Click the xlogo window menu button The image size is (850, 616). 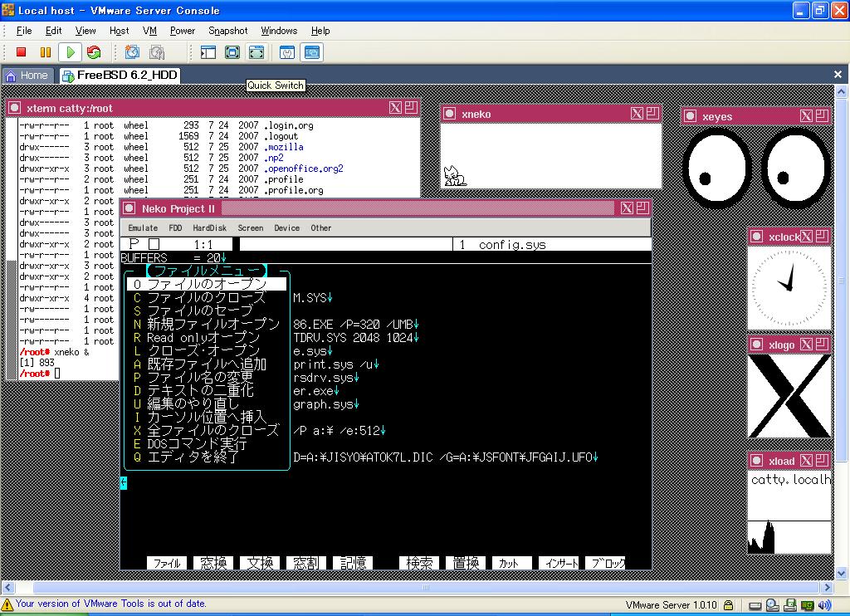tap(756, 345)
